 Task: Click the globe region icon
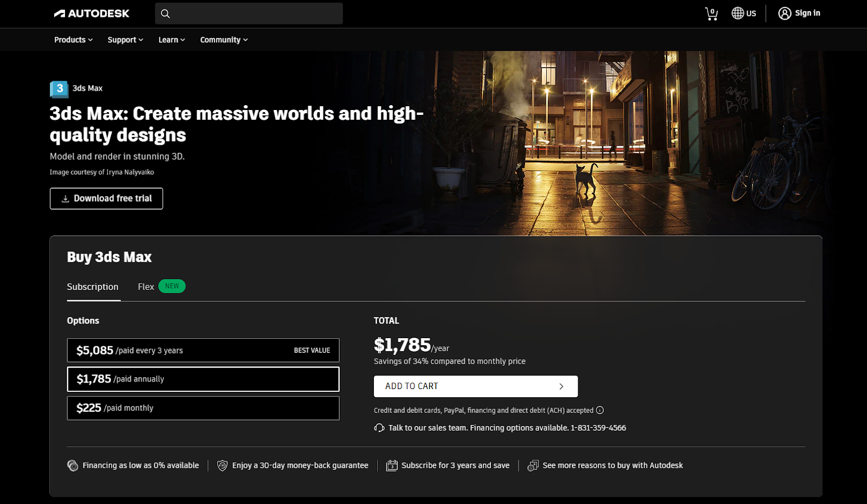pos(737,14)
